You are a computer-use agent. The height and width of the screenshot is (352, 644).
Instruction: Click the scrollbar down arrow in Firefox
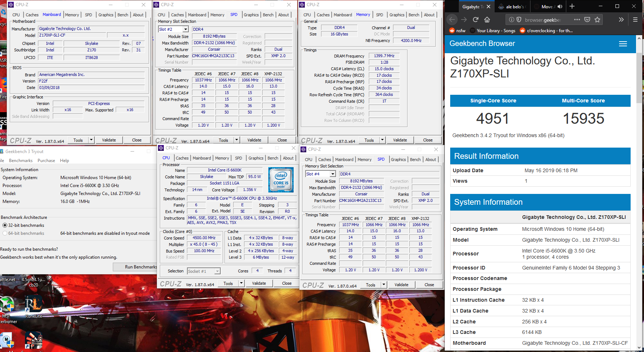[x=639, y=348]
